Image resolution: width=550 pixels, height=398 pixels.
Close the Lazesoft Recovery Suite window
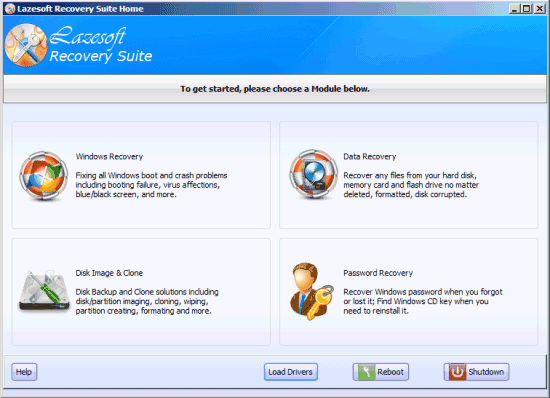539,8
